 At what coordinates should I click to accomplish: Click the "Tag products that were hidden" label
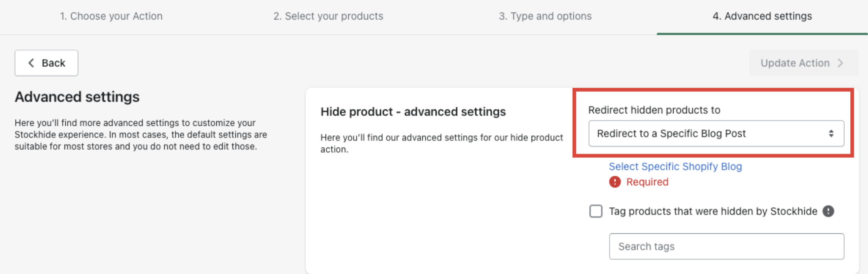click(713, 211)
